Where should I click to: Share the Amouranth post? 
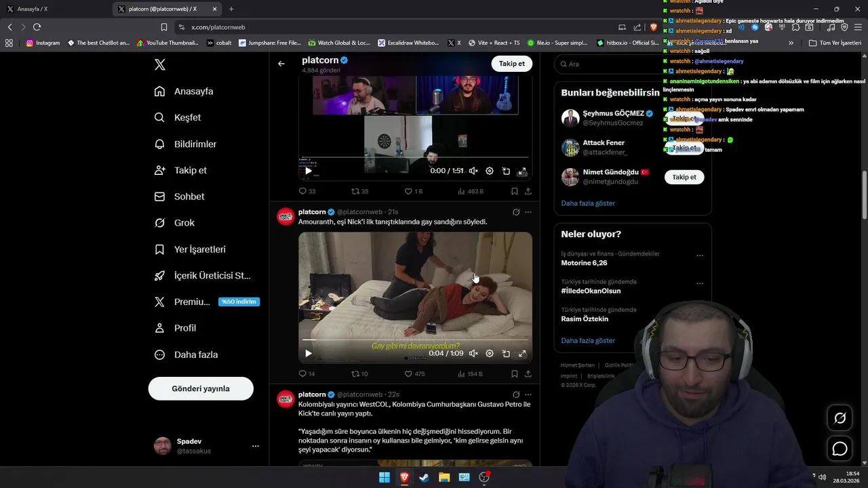coord(528,373)
